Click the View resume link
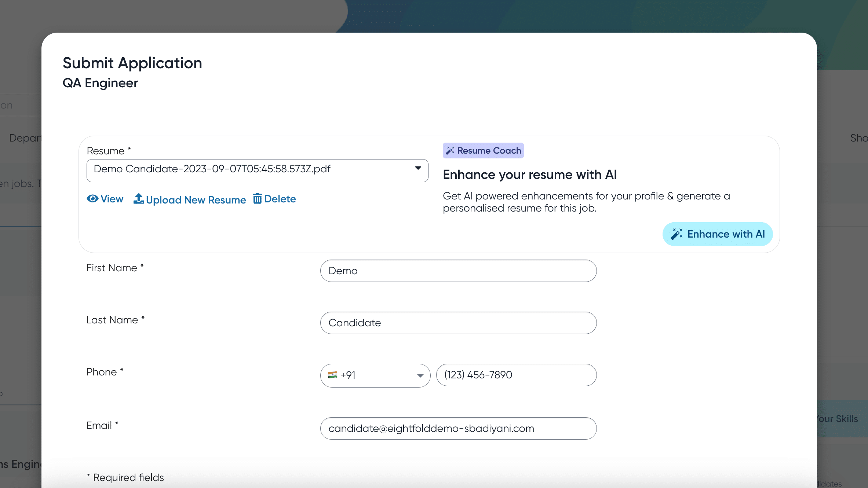868x488 pixels. click(105, 199)
